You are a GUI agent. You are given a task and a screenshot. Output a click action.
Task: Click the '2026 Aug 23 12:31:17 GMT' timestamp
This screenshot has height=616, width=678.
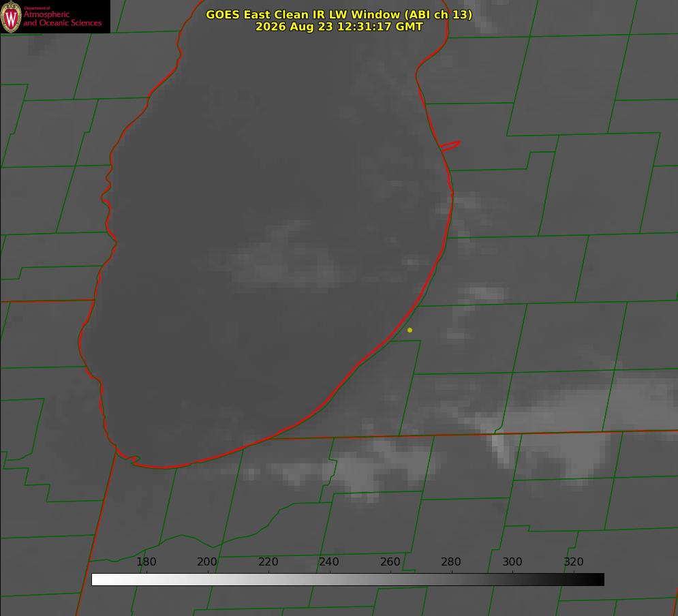point(339,27)
